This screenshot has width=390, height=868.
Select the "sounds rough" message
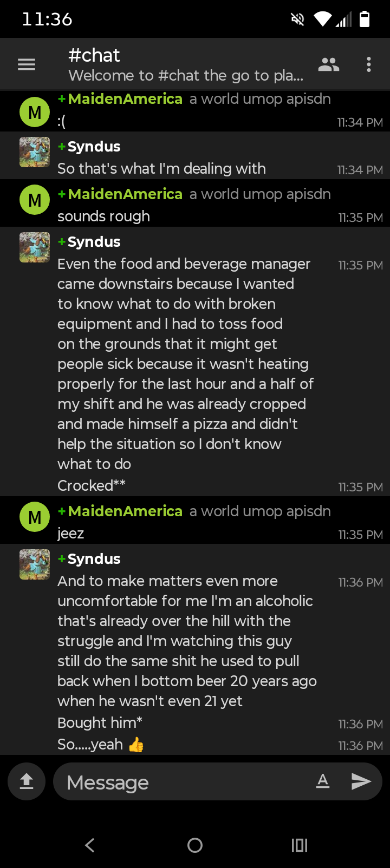click(x=103, y=216)
